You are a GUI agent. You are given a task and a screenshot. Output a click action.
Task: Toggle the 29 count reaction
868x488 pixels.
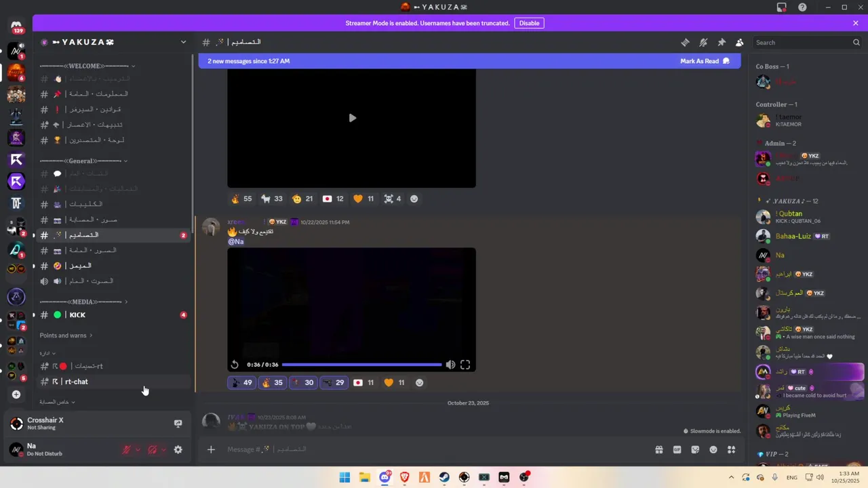(334, 382)
